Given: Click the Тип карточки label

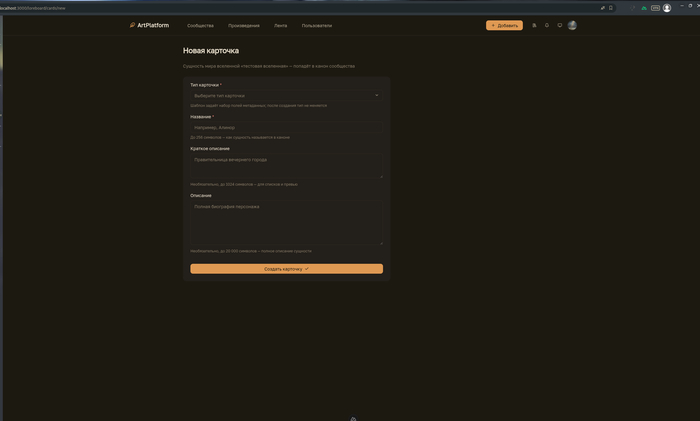Looking at the screenshot, I should pos(204,85).
